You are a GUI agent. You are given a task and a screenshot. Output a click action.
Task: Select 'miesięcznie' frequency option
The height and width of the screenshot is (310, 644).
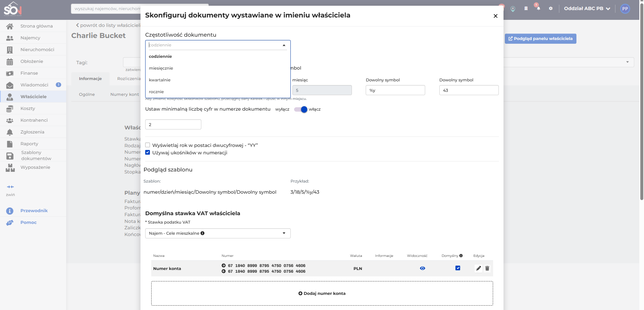tap(218, 68)
